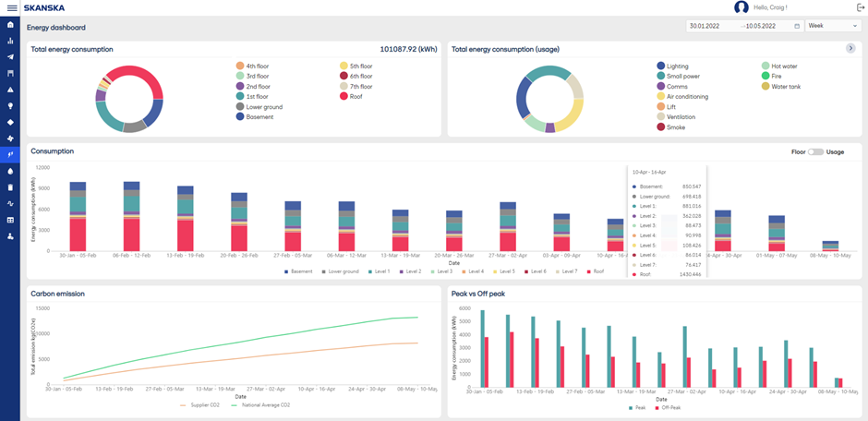Open the warning triangle alerts icon
868x421 pixels.
coord(10,90)
